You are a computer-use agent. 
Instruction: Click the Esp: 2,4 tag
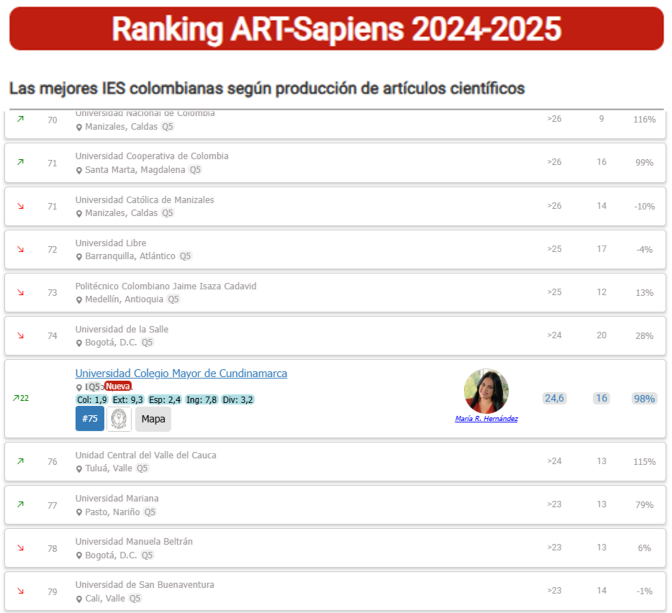[x=165, y=400]
